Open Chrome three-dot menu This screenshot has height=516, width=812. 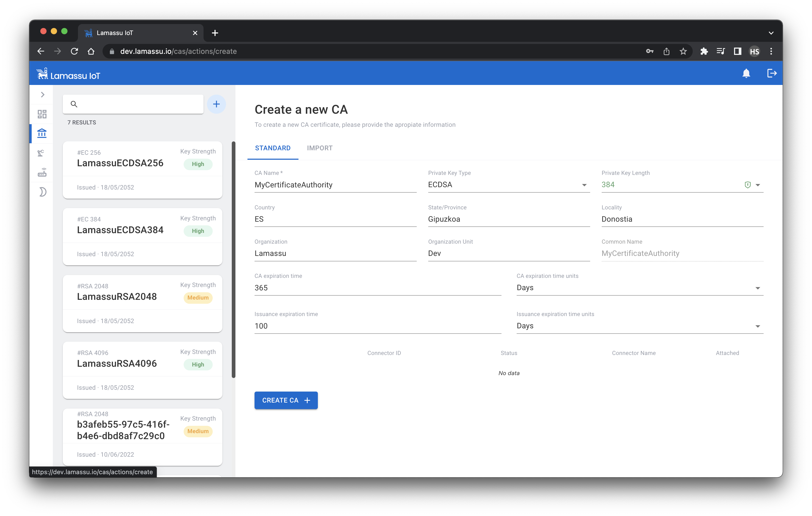click(771, 51)
